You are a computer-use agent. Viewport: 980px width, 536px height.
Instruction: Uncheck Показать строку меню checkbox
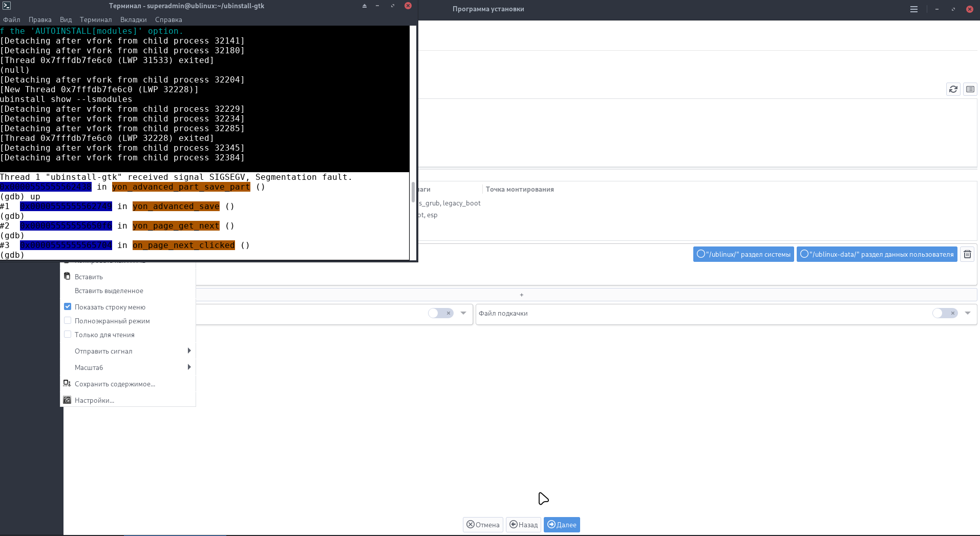coord(68,306)
